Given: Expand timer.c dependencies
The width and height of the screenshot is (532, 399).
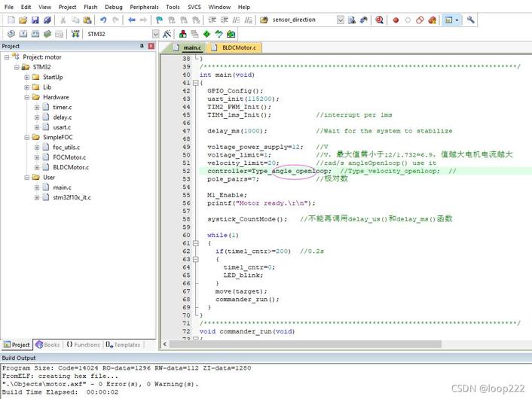Looking at the screenshot, I should [37, 108].
